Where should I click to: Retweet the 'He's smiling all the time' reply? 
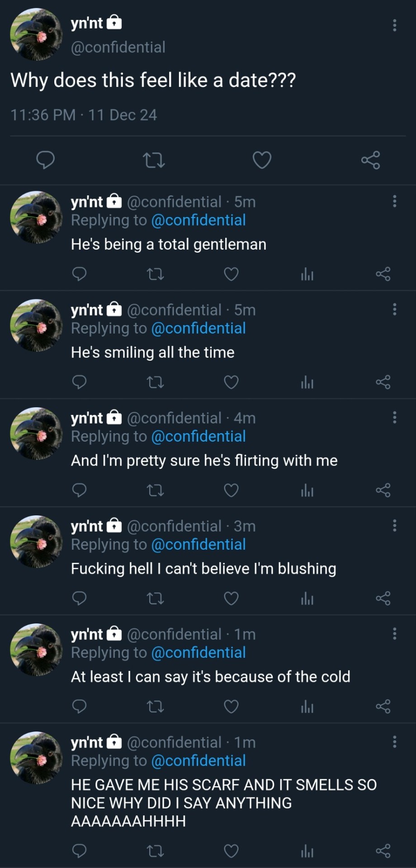[x=156, y=382]
